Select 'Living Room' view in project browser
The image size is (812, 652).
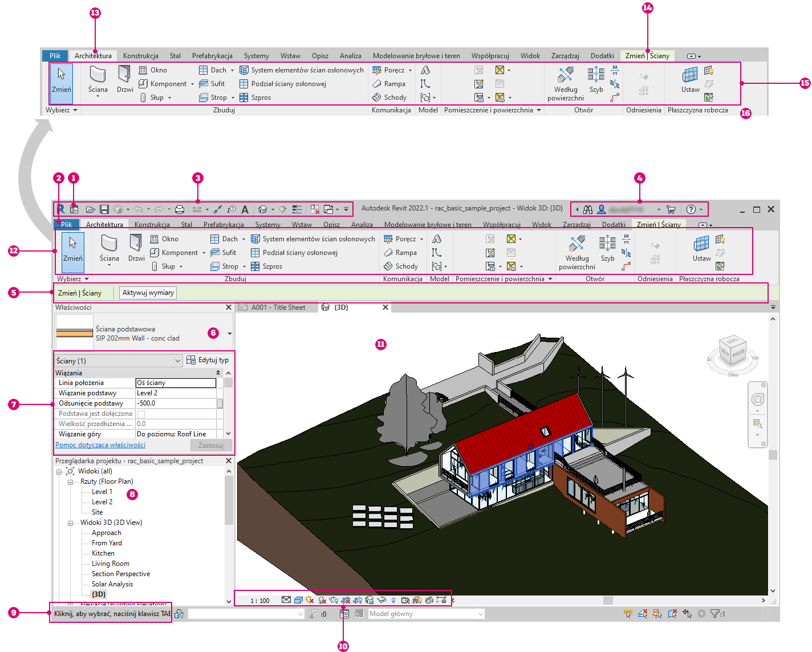pyautogui.click(x=111, y=564)
